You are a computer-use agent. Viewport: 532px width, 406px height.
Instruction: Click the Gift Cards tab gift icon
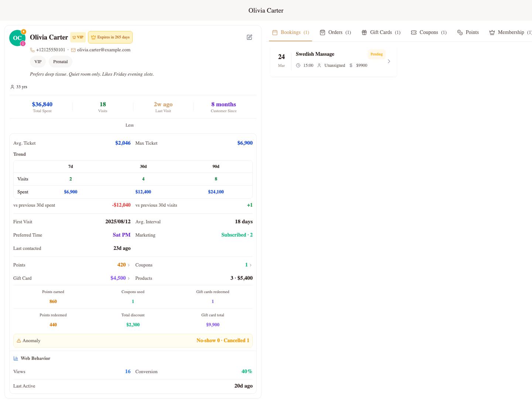[364, 32]
